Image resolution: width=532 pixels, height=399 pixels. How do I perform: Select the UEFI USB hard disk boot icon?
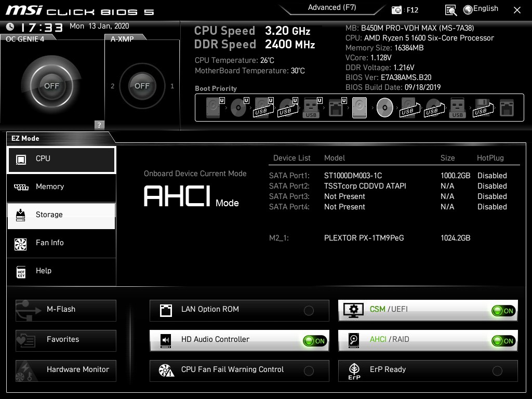263,108
